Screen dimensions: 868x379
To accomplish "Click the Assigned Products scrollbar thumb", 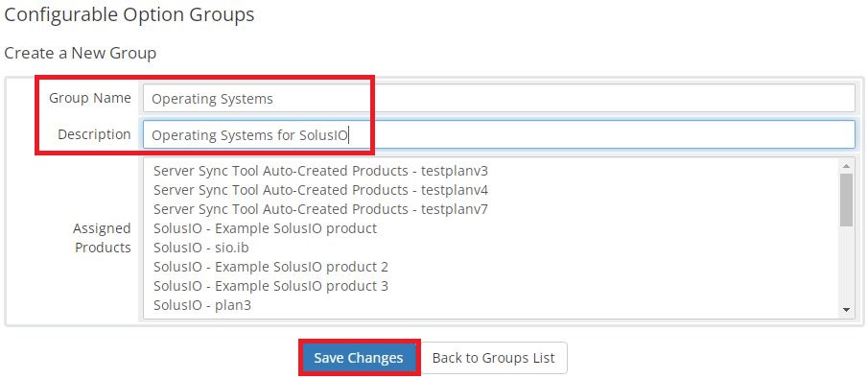I will click(x=846, y=200).
